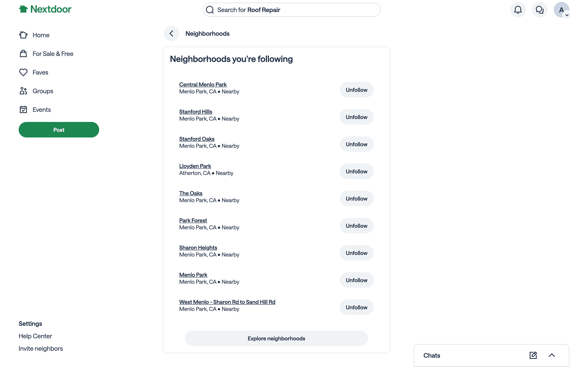Open the Groups page

[x=43, y=91]
